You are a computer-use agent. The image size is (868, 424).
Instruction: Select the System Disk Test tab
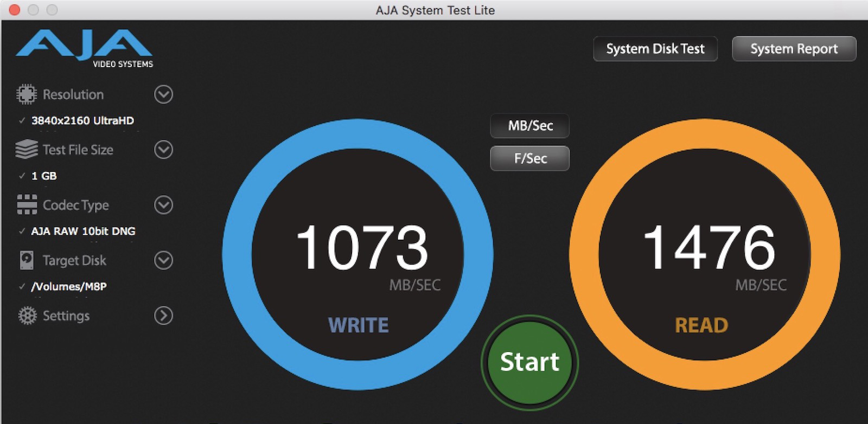[655, 49]
